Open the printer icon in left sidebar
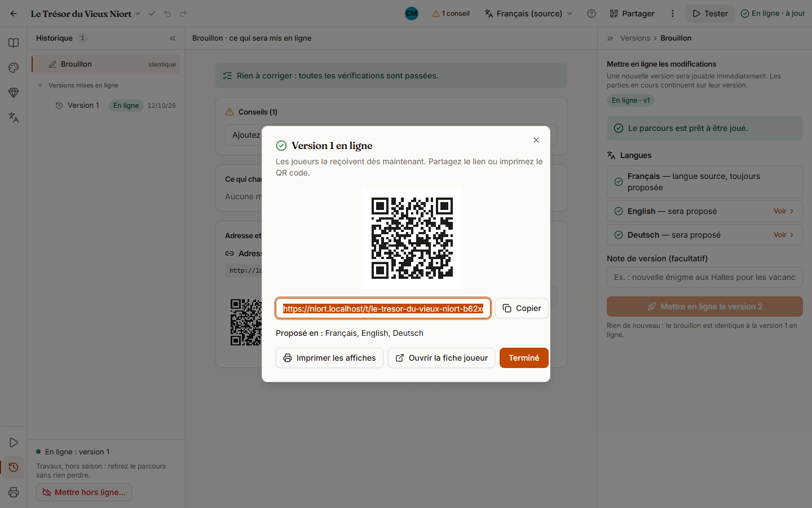 coord(14,492)
